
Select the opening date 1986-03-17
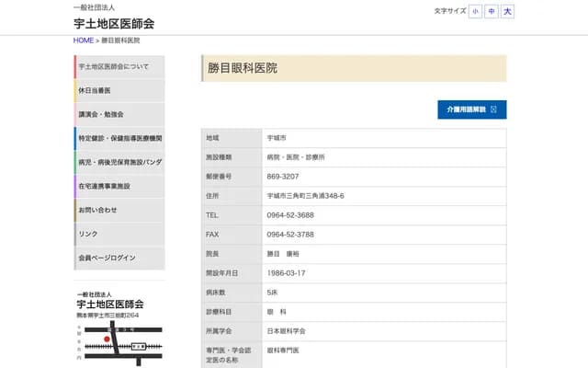[x=286, y=273]
